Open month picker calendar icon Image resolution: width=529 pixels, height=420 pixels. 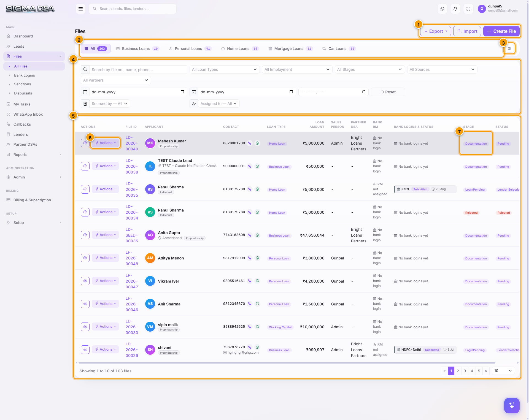tap(364, 92)
